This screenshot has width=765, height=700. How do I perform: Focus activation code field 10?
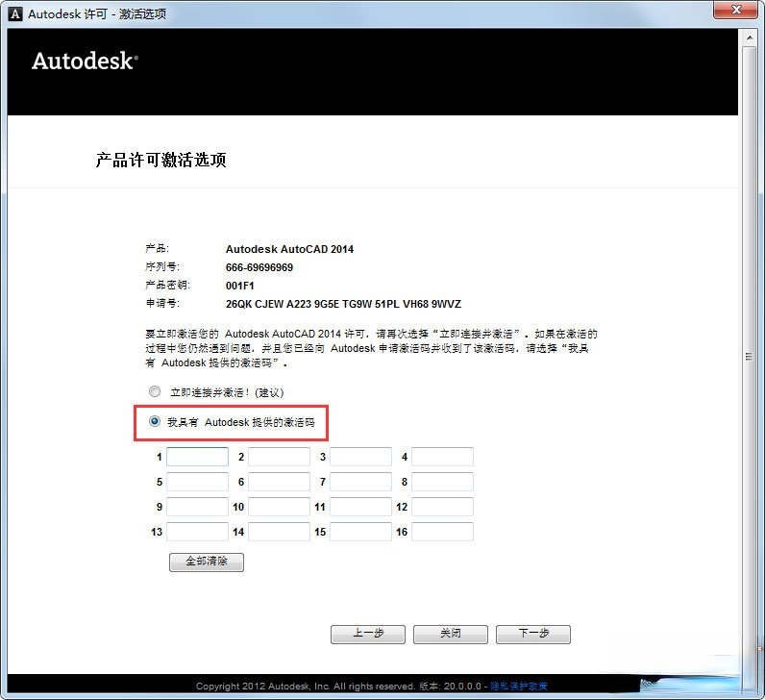tap(279, 507)
